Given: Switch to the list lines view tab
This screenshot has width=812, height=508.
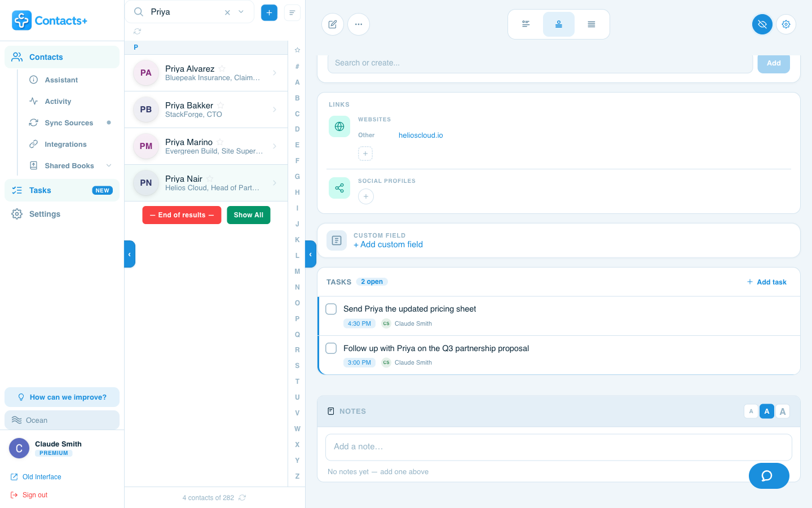Looking at the screenshot, I should [591, 24].
